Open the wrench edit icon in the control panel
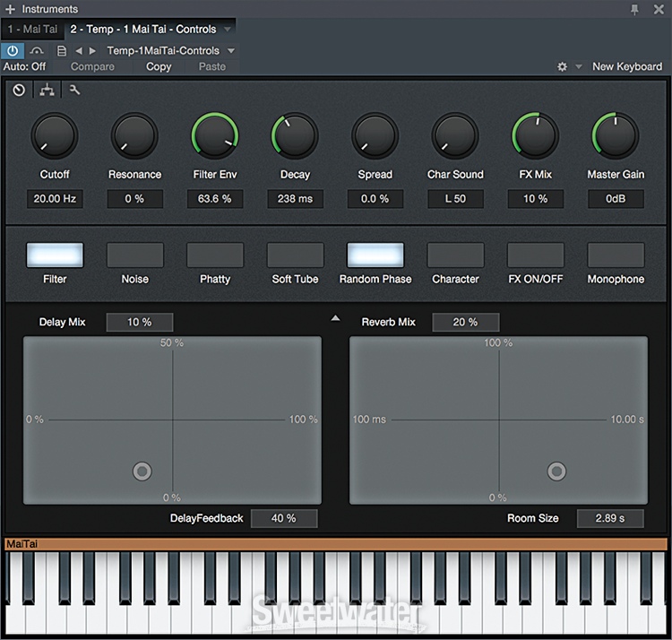Image resolution: width=672 pixels, height=640 pixels. [x=74, y=90]
